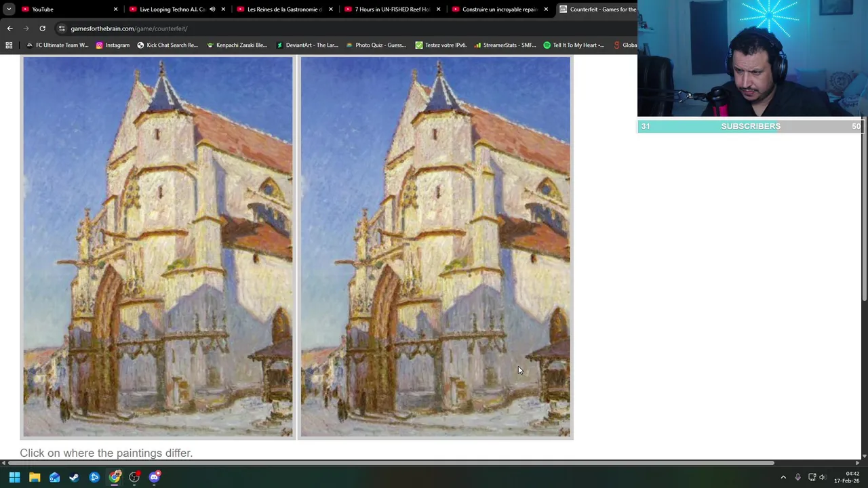Open Kenpachi Zaraki Ble... bookmark
This screenshot has height=488, width=868.
click(x=236, y=45)
